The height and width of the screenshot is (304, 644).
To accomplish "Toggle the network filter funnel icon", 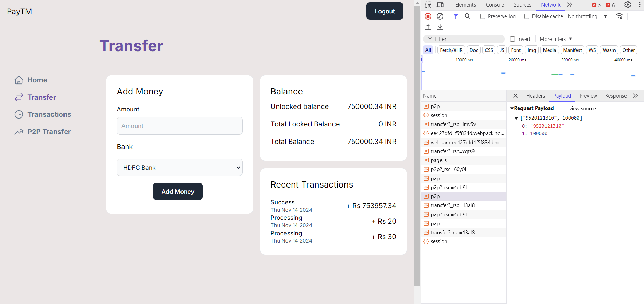I will [456, 16].
